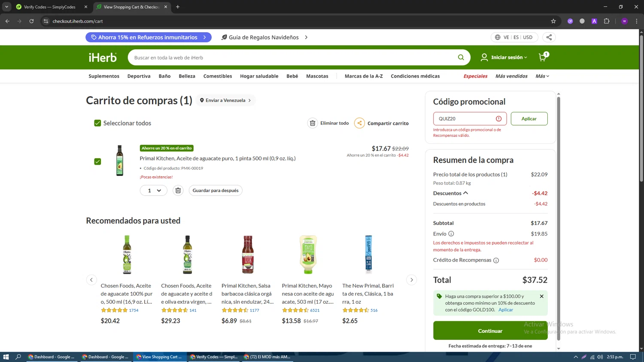Bookmark this page with the star icon
This screenshot has width=644, height=362.
[x=553, y=21]
